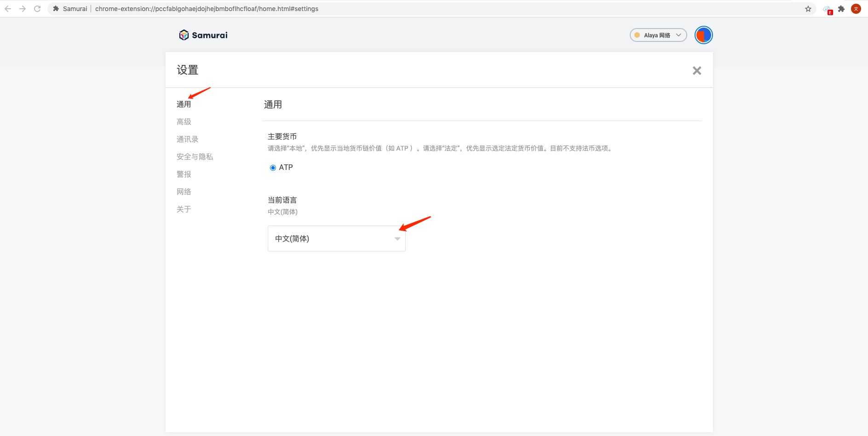868x436 pixels.
Task: Open the 警报 settings section
Action: pyautogui.click(x=184, y=174)
